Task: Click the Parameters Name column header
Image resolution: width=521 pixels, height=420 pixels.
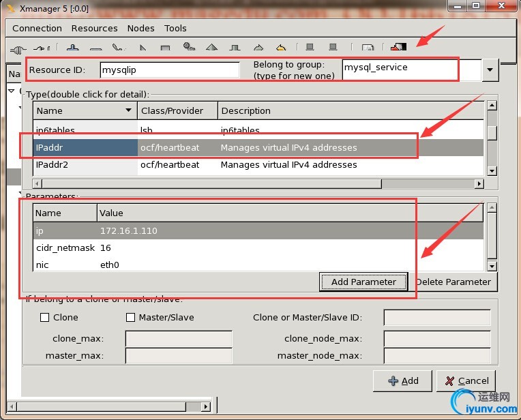Action: [65, 213]
